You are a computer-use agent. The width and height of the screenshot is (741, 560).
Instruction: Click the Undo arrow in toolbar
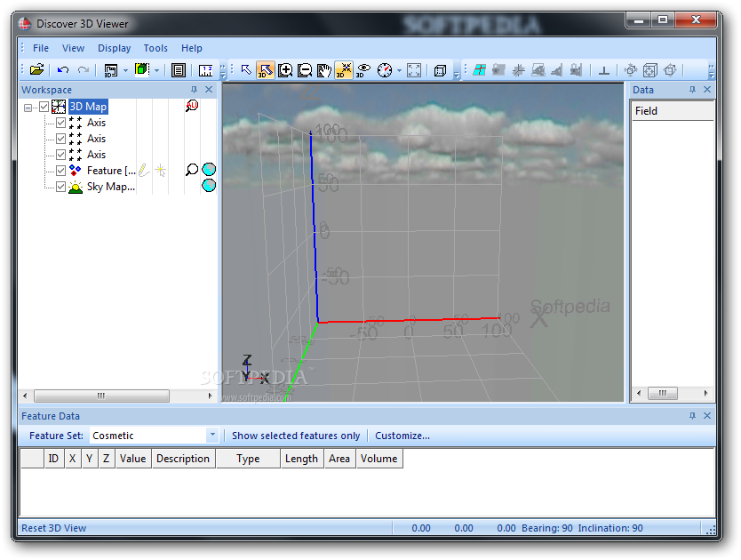[63, 70]
